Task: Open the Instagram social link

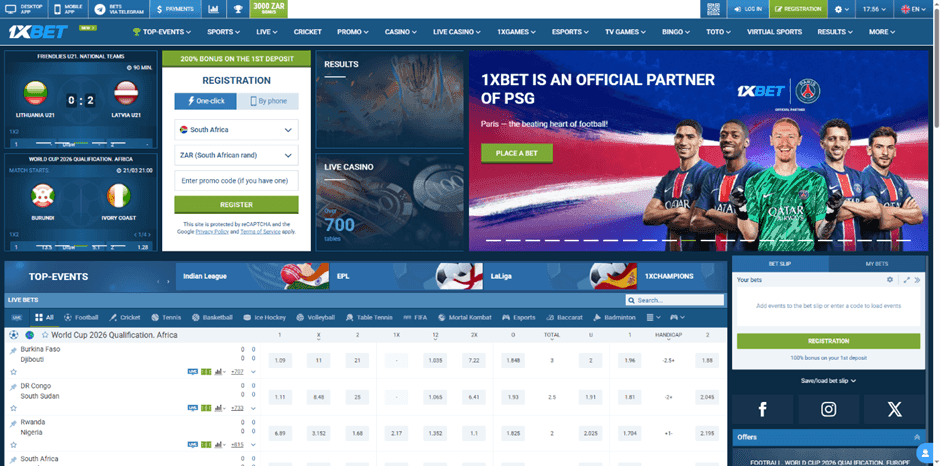Action: 829,408
